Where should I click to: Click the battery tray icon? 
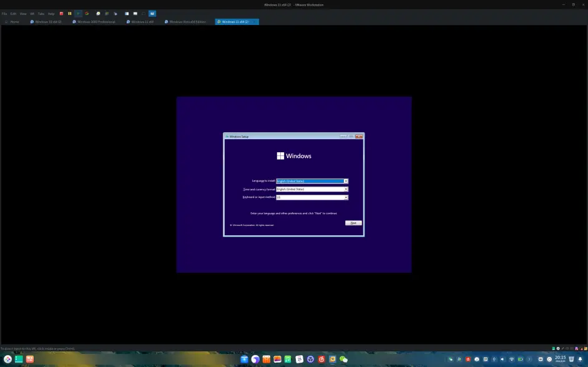pos(521,359)
